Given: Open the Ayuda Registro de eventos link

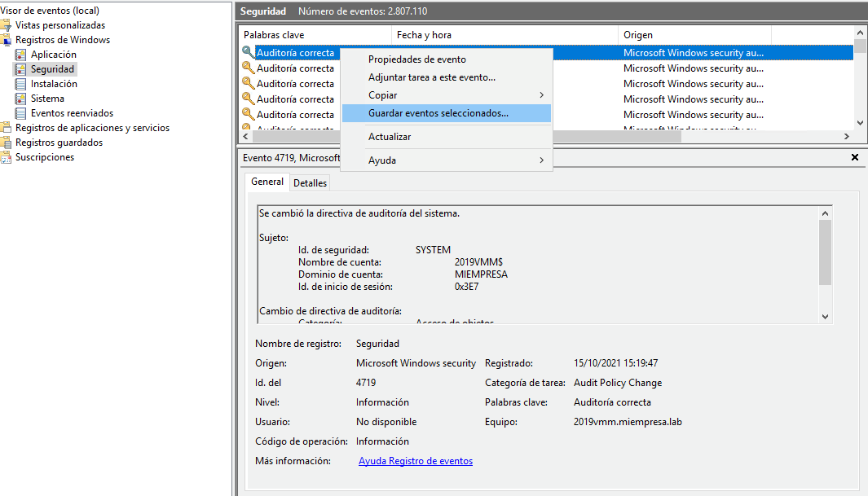Looking at the screenshot, I should (x=415, y=460).
